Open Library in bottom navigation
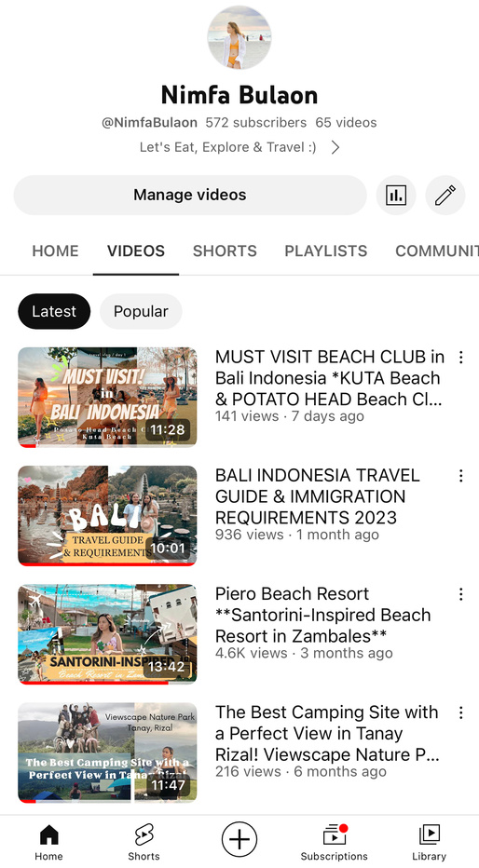This screenshot has width=479, height=868. pyautogui.click(x=430, y=841)
